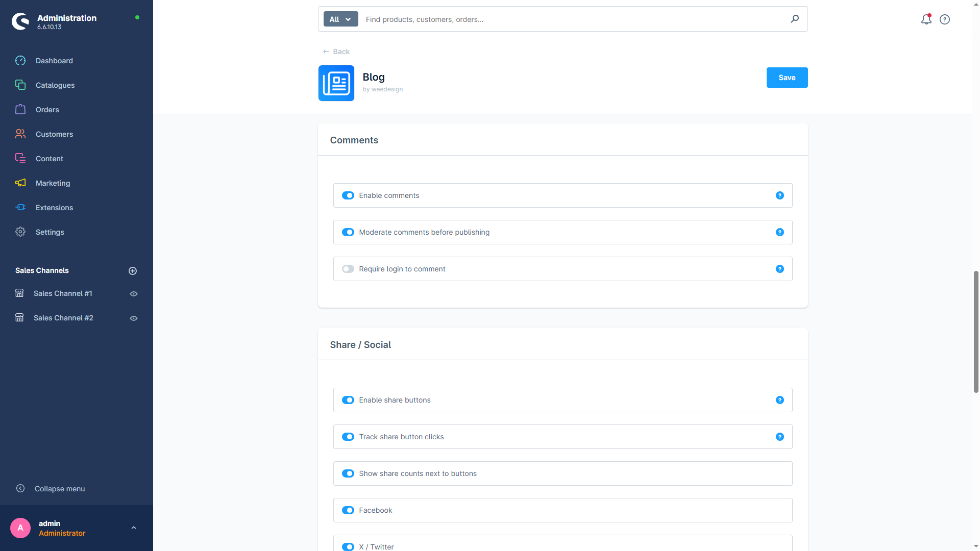The height and width of the screenshot is (551, 980).
Task: Click the Catalogues icon in sidebar
Action: coord(20,85)
